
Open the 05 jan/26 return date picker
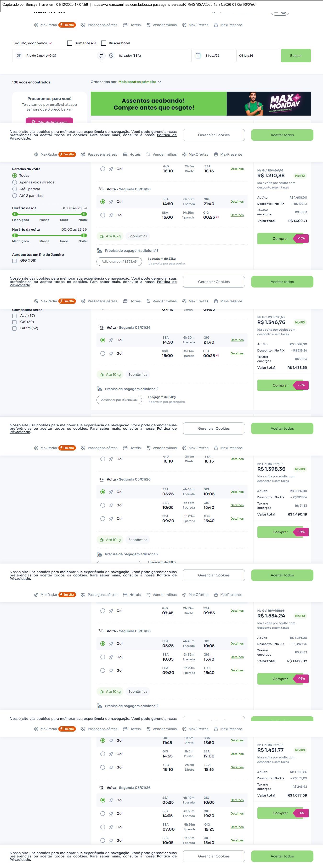257,56
